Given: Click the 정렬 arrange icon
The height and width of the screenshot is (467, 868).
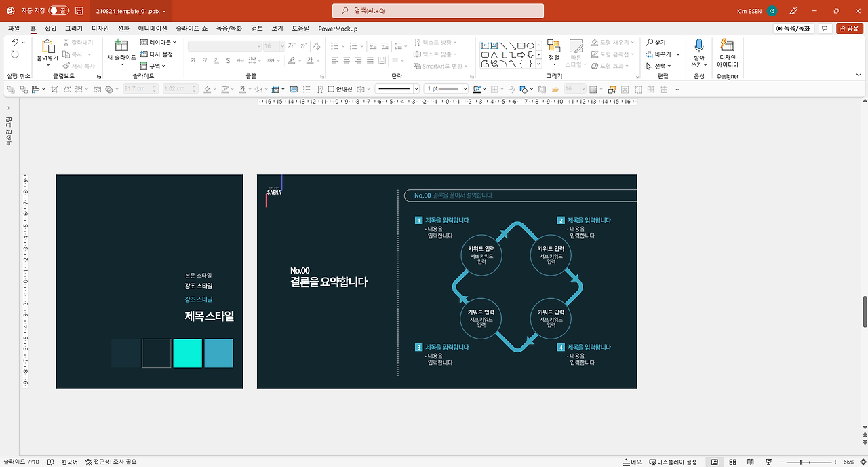Looking at the screenshot, I should [x=553, y=46].
